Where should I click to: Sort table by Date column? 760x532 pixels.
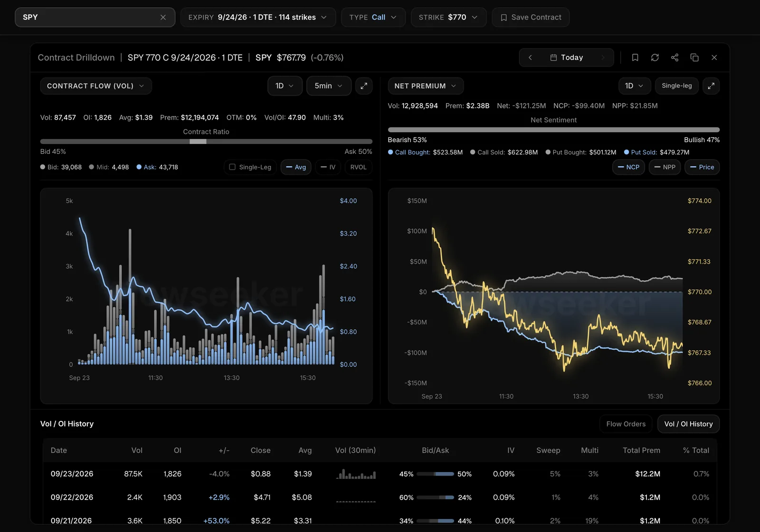click(59, 450)
